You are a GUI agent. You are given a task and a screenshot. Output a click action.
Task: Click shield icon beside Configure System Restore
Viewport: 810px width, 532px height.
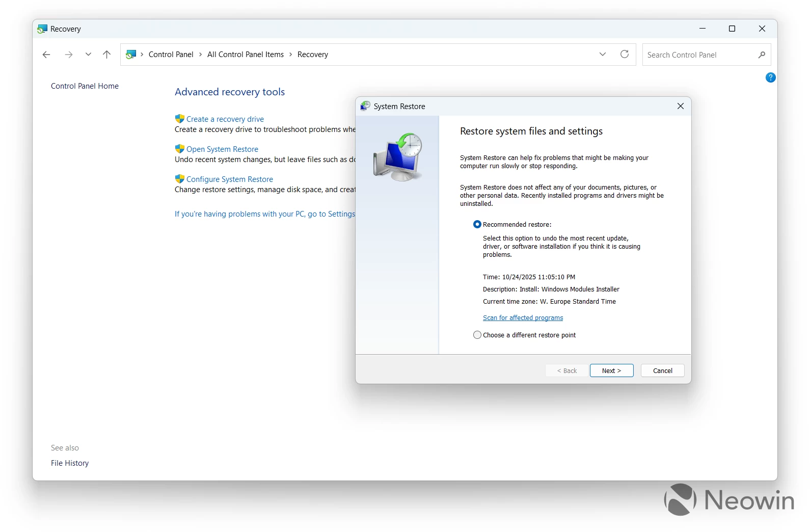[179, 179]
